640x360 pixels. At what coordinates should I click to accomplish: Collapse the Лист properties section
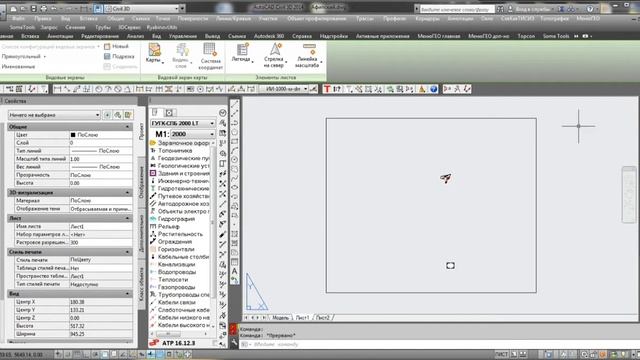click(x=127, y=218)
